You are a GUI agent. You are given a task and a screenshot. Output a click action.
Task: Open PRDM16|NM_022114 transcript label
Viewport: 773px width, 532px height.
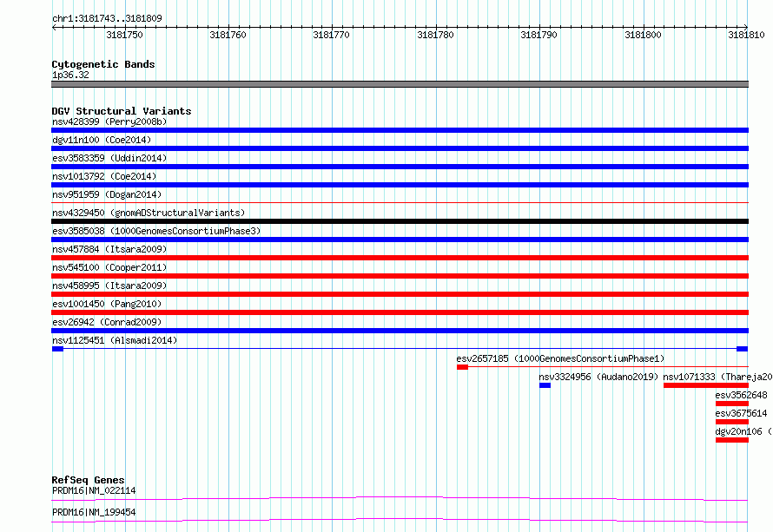pos(94,490)
